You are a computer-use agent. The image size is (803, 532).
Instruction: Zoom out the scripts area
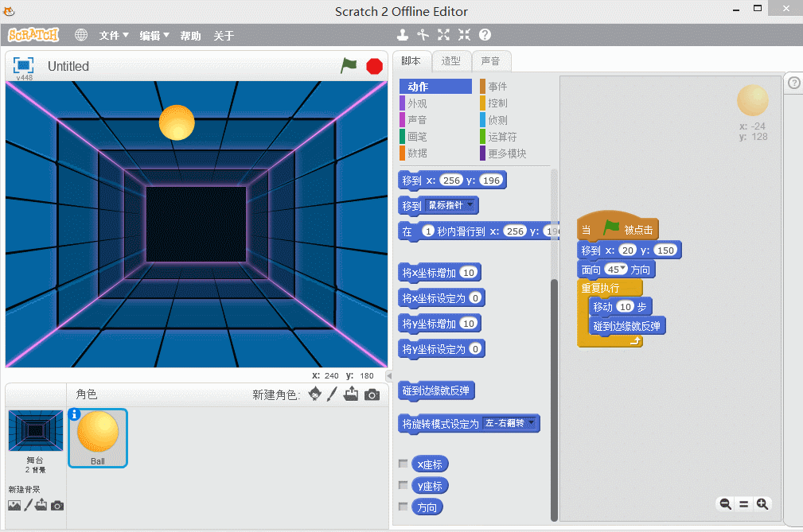(x=725, y=504)
